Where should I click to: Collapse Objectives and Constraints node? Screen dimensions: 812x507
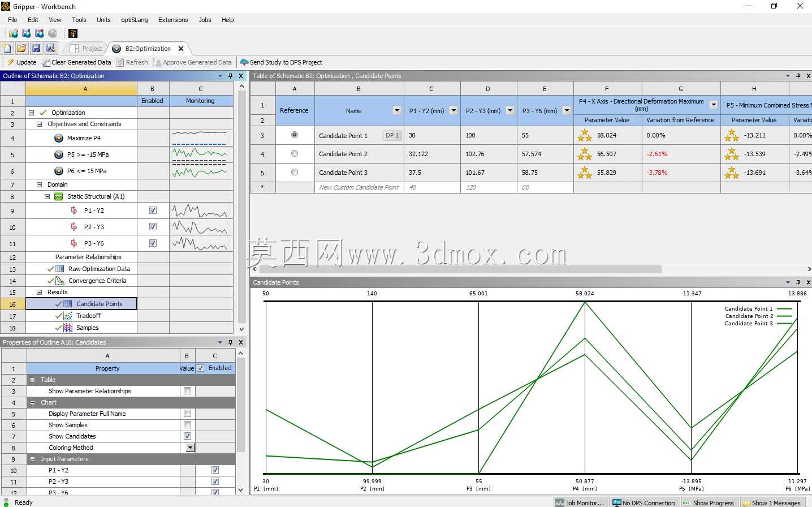click(40, 124)
